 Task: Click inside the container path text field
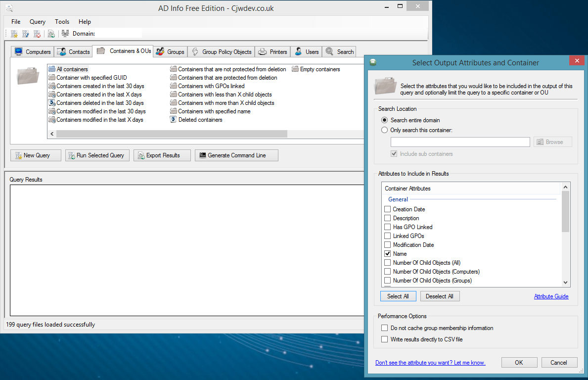pos(460,142)
